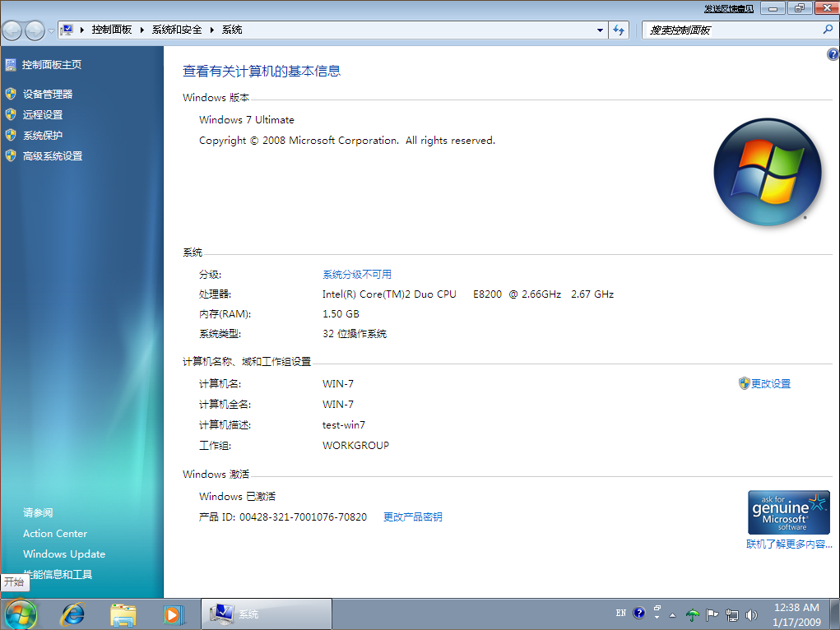Click shield icon next to 远程设置
Image resolution: width=840 pixels, height=630 pixels.
(x=11, y=114)
